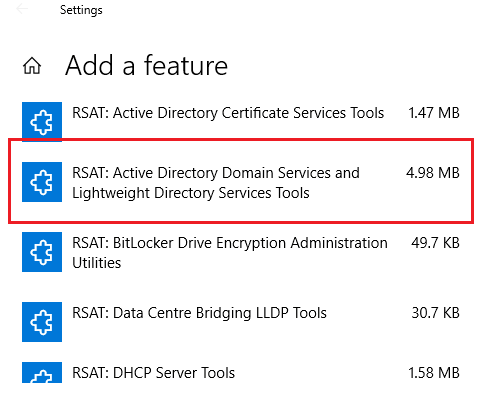This screenshot has width=503, height=406.
Task: Click the 1.58 MB size label
Action: (x=434, y=373)
